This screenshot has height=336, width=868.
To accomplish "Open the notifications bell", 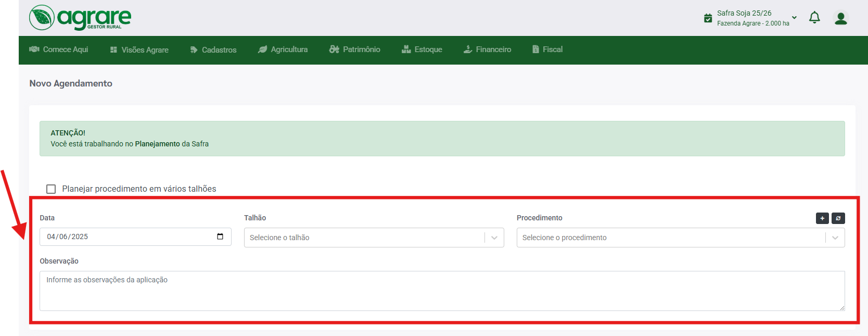I will [814, 18].
